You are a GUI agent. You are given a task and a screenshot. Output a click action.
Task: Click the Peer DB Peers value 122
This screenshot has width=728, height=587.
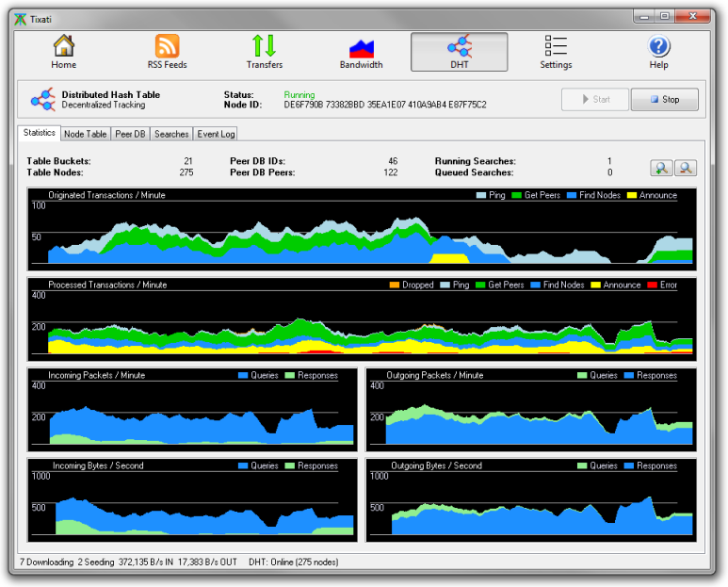coord(391,172)
